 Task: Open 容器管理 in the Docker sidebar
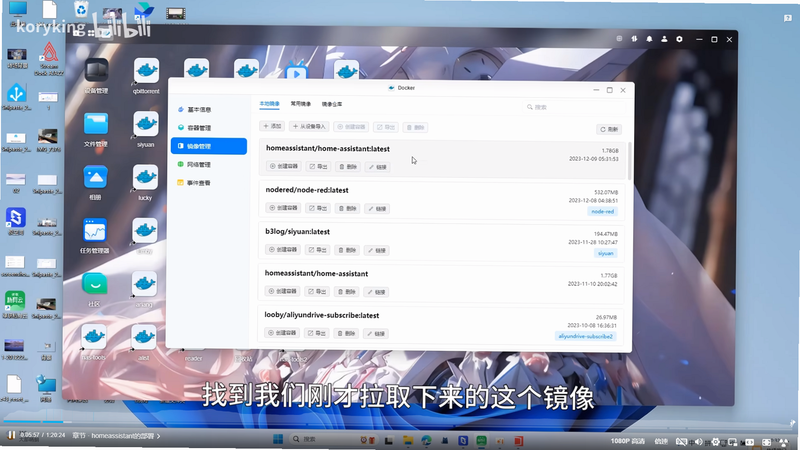209,128
